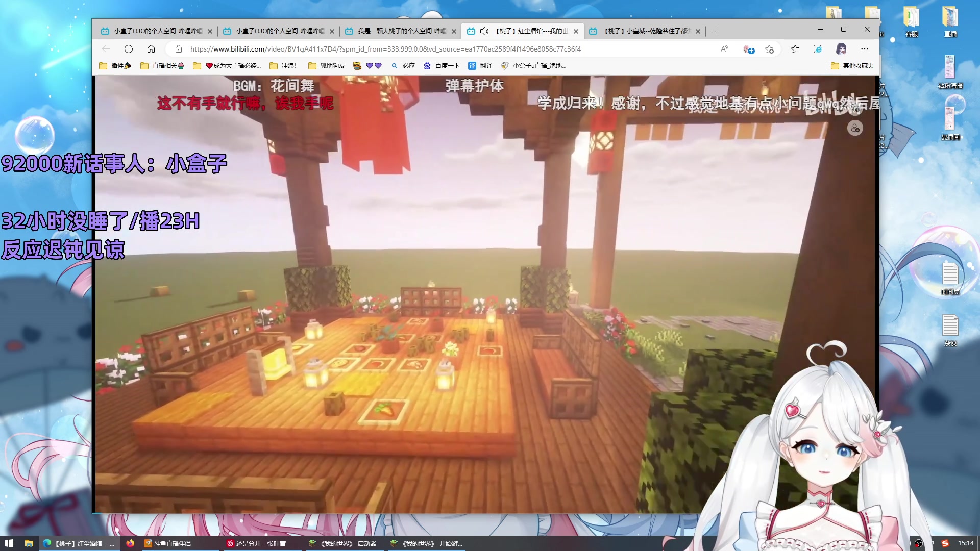
Task: Open File Explorer from the taskbar
Action: pyautogui.click(x=29, y=543)
